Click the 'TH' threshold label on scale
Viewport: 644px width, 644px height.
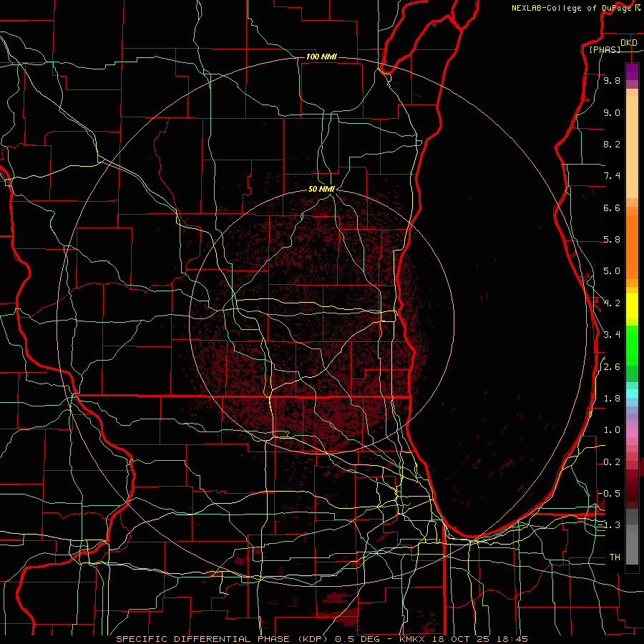point(615,557)
